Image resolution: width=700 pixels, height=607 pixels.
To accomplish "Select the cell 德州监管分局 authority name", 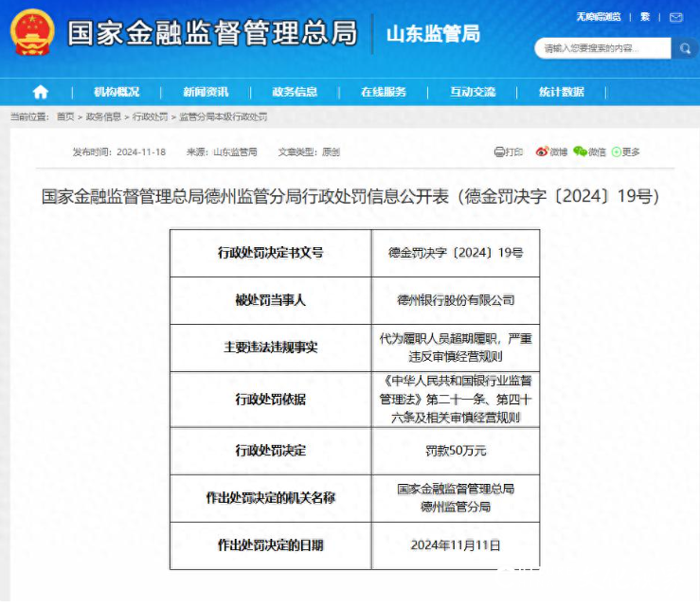I will [456, 498].
